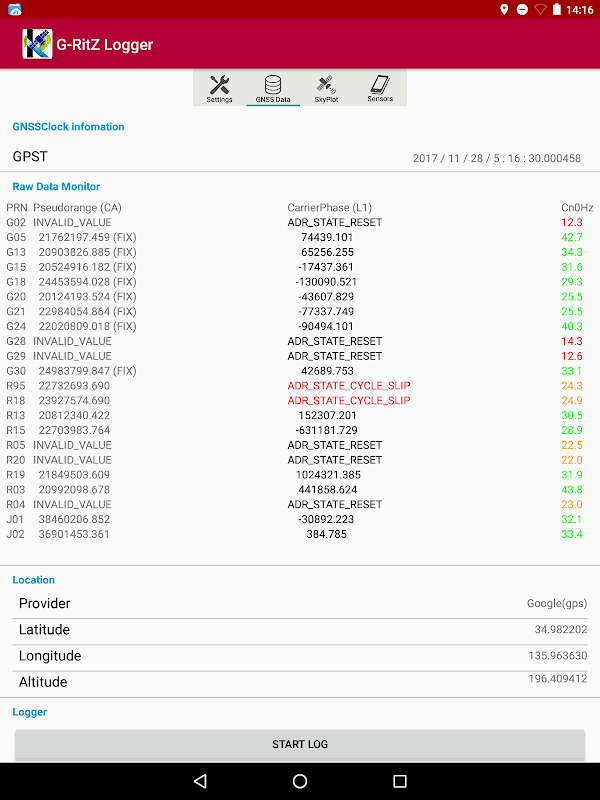
Task: Tap longitude value 135.963630
Action: (x=558, y=655)
